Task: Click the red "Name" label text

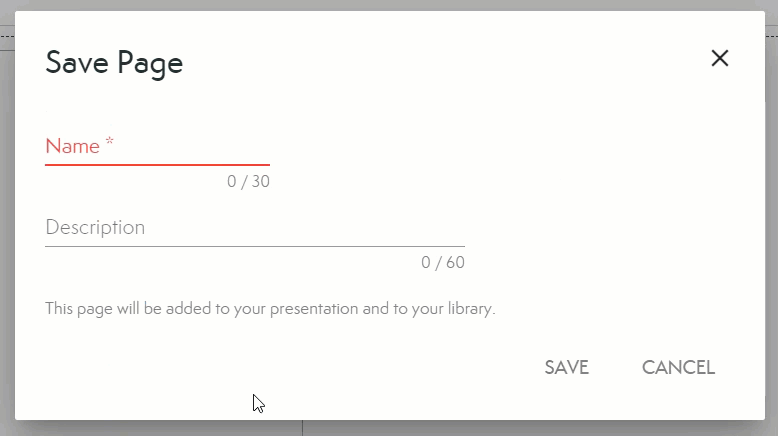Action: click(73, 147)
